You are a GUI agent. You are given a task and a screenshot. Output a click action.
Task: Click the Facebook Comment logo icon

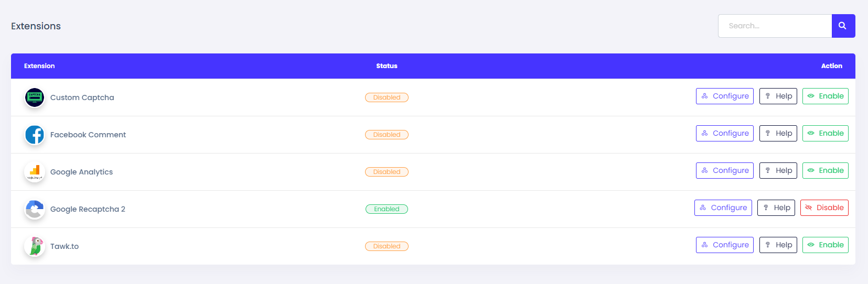(x=35, y=135)
